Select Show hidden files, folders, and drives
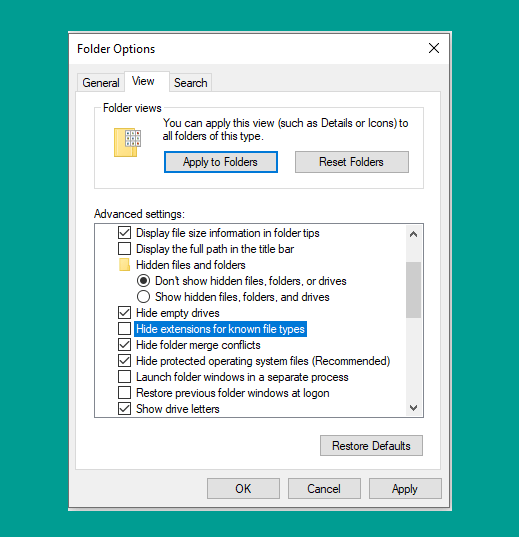Image resolution: width=519 pixels, height=537 pixels. pos(143,297)
